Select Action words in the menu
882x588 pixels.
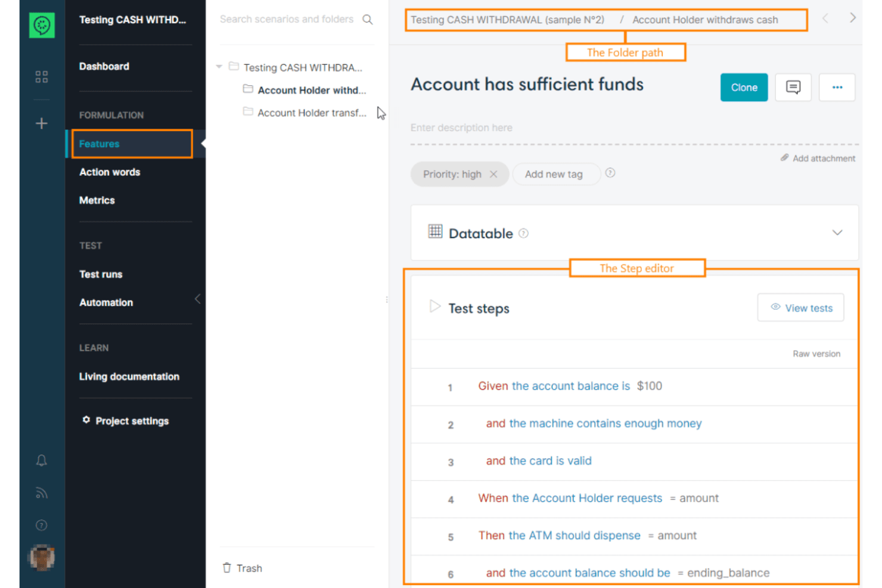(110, 172)
